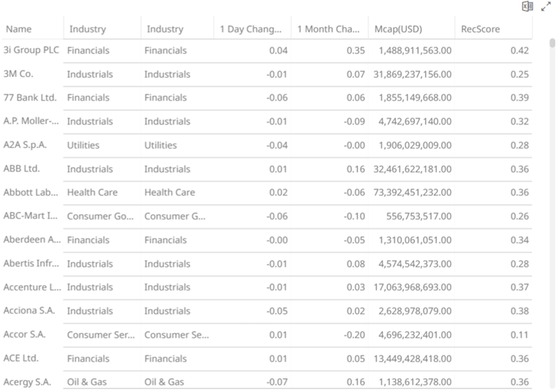The height and width of the screenshot is (392, 560).
Task: Click the ABB Ltd. name cell
Action: (21, 169)
